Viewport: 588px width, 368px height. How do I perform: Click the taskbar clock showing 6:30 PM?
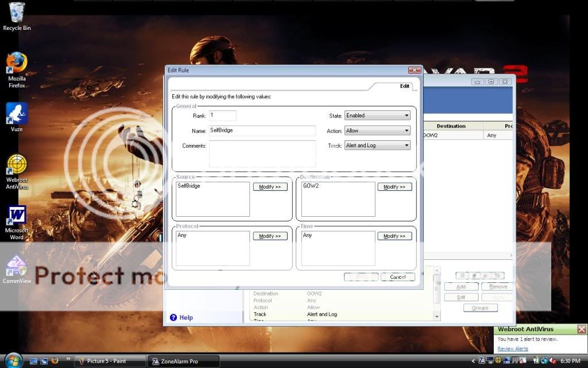click(x=570, y=361)
